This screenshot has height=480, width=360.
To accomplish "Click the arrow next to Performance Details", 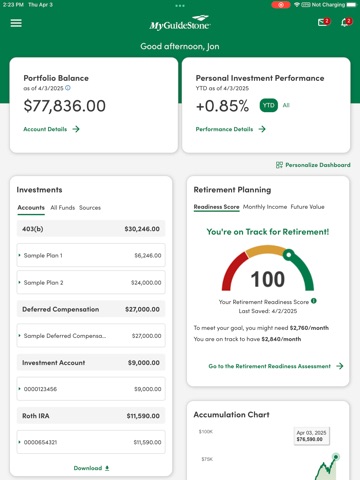I will (262, 129).
